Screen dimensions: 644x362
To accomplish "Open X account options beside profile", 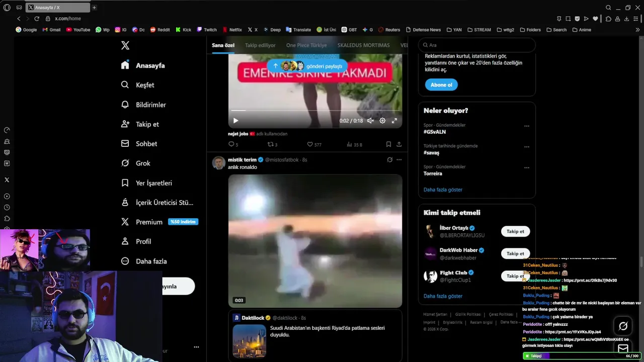I will point(196,347).
